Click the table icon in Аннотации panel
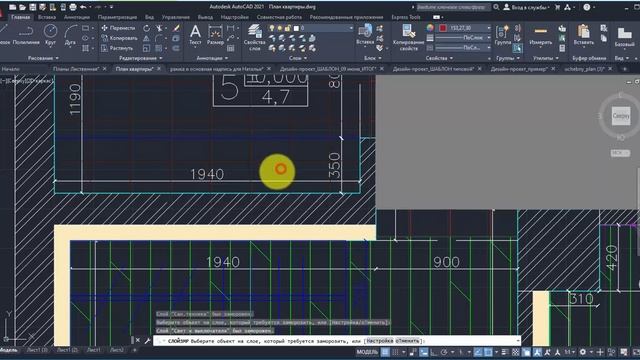Viewport: 640px width, 360px height. coord(231,48)
